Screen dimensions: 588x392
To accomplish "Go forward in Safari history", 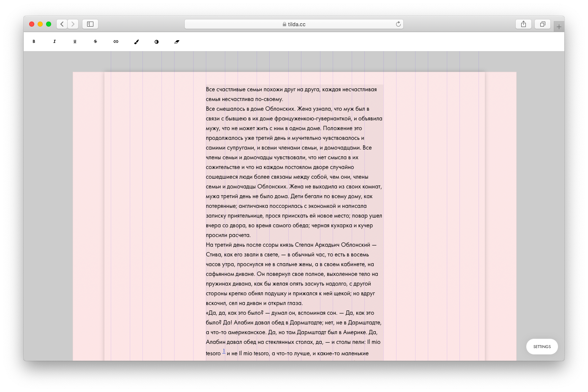I will coord(73,24).
